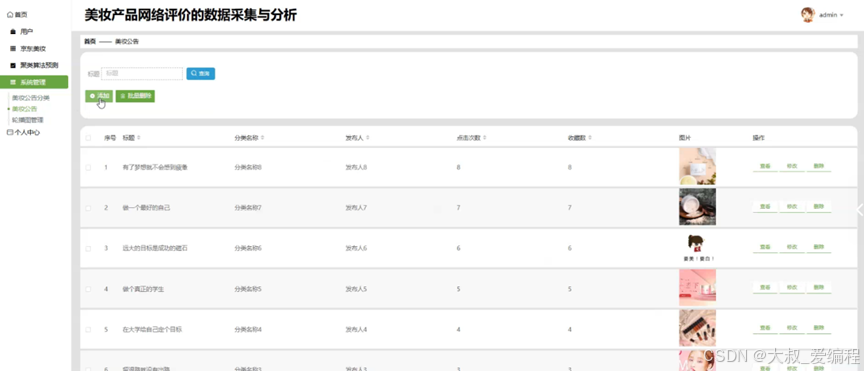Check the box for row 5 在大学给自己定个目标

tap(88, 330)
